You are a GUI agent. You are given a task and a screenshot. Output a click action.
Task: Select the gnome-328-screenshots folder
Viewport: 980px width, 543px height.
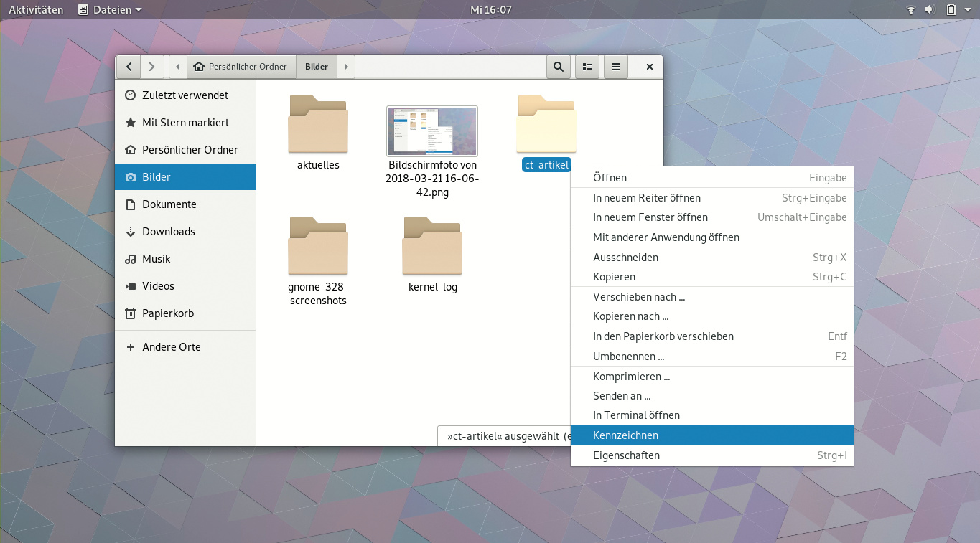tap(318, 246)
